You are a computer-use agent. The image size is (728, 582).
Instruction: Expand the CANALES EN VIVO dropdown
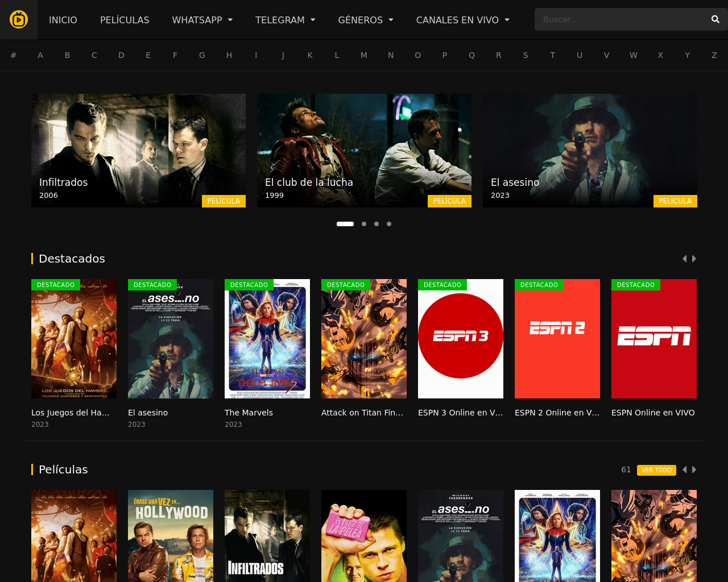click(463, 20)
